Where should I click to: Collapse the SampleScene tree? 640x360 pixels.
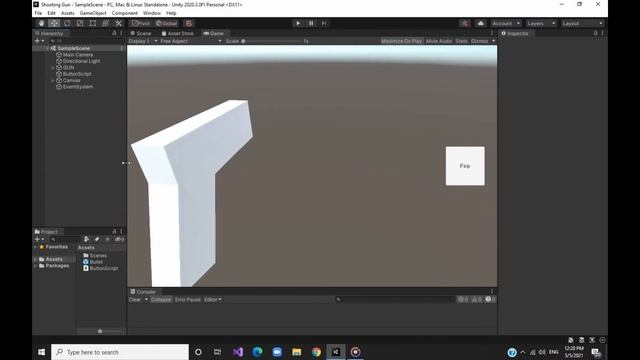pos(47,48)
